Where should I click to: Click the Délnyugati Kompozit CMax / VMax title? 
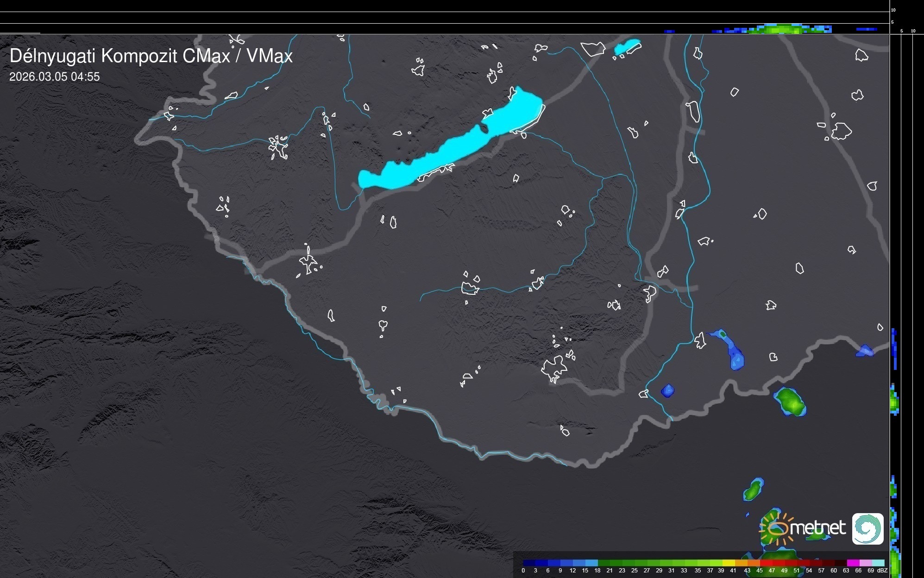click(151, 56)
